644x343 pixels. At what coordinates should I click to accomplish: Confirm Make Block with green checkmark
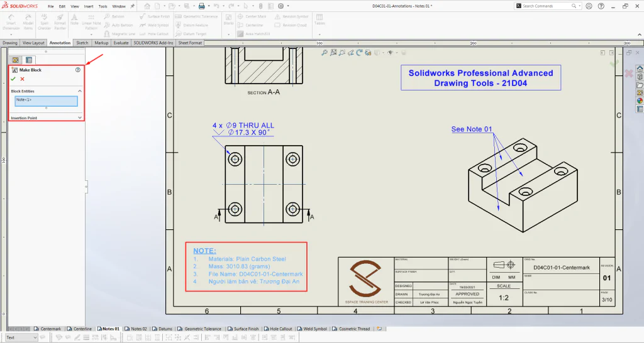[13, 79]
